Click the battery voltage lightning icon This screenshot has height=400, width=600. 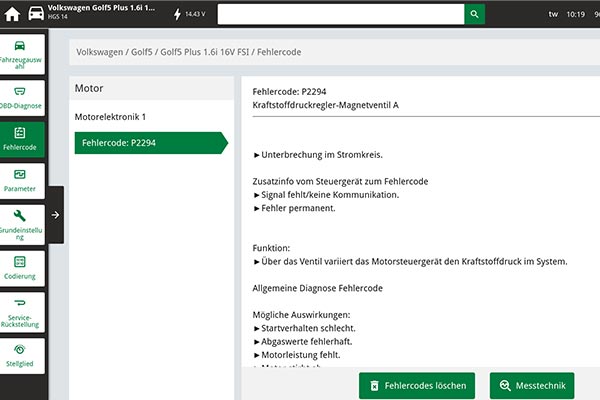coord(178,15)
